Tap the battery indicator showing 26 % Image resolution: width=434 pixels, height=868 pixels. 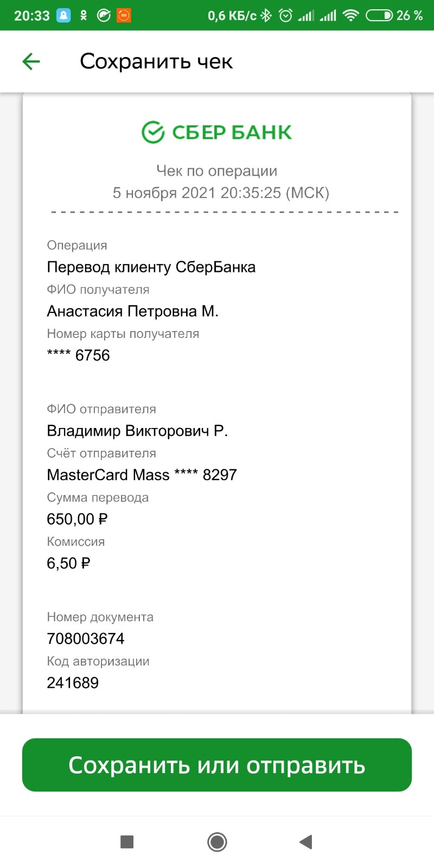(394, 15)
